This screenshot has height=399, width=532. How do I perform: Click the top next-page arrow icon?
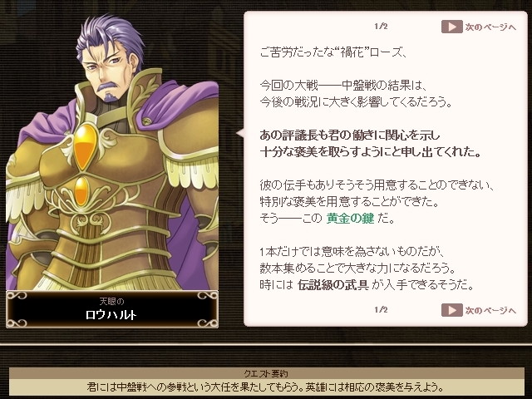(x=452, y=27)
